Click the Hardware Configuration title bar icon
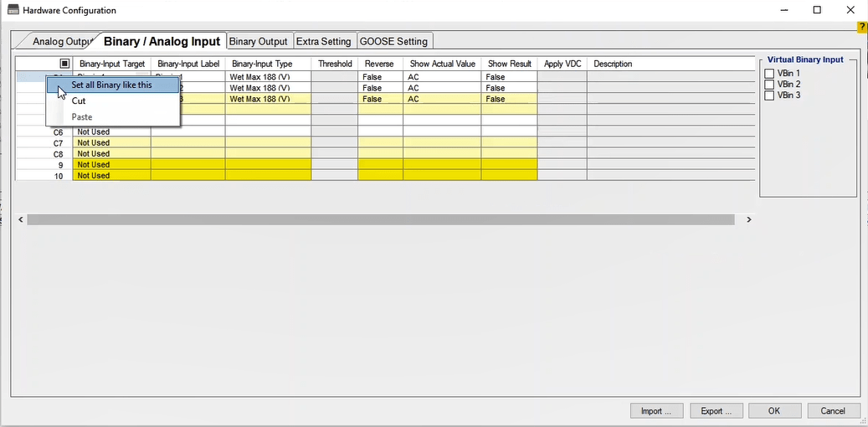The image size is (868, 427). tap(13, 10)
